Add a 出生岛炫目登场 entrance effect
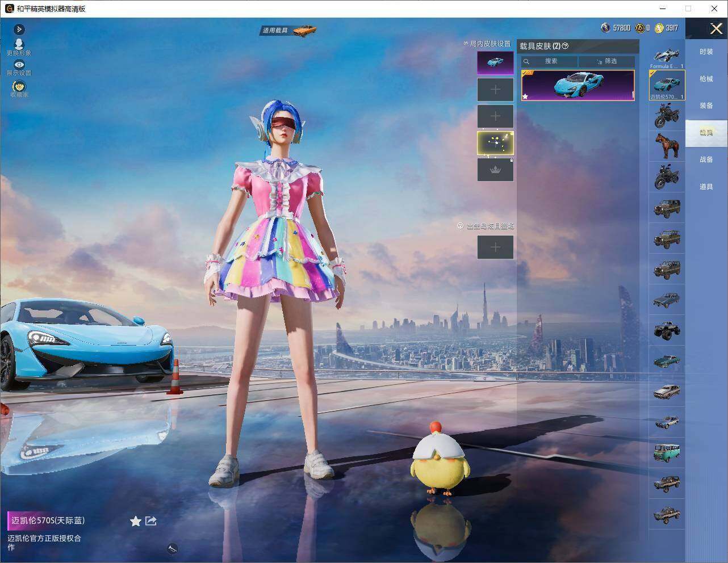 point(495,247)
